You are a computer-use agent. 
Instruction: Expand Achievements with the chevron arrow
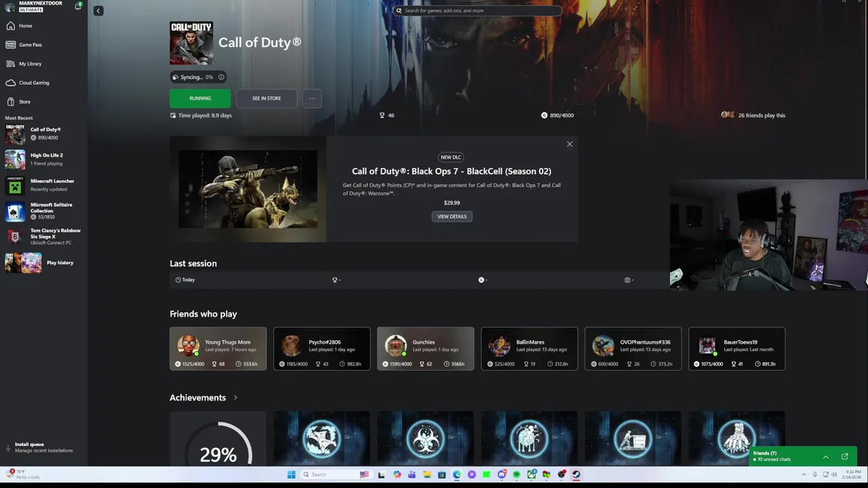[x=235, y=398]
